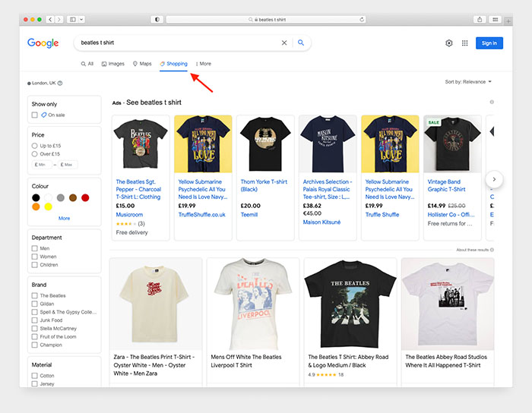
Task: Select the Over £15 price option
Action: (x=34, y=154)
